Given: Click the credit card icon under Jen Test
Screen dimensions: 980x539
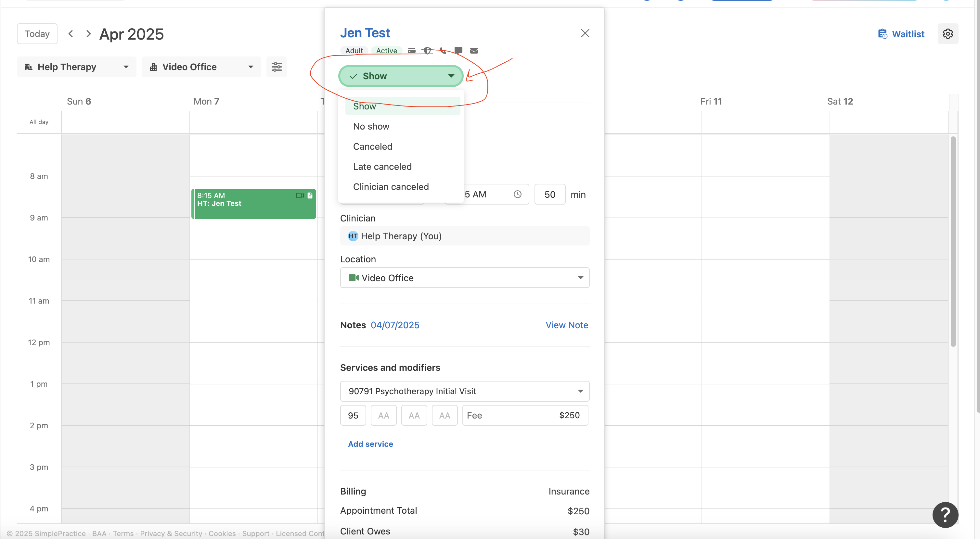Looking at the screenshot, I should (x=412, y=51).
